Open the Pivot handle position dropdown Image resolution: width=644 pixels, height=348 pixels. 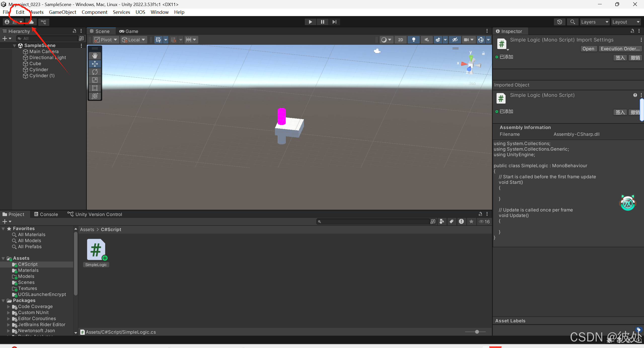pyautogui.click(x=106, y=40)
